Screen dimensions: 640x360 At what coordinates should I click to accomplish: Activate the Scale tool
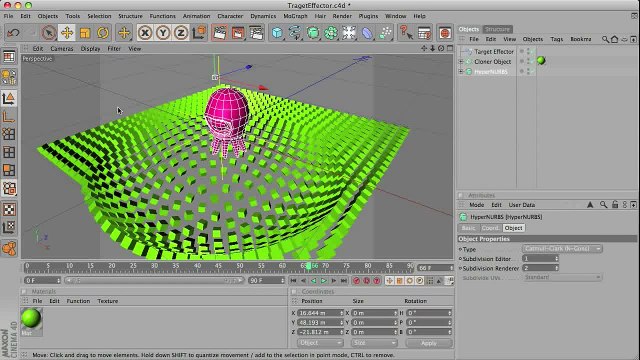(x=85, y=33)
